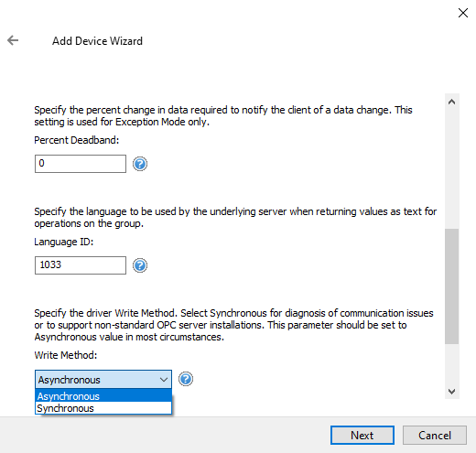Click the Write Method label text
This screenshot has height=453, width=476.
tap(66, 355)
